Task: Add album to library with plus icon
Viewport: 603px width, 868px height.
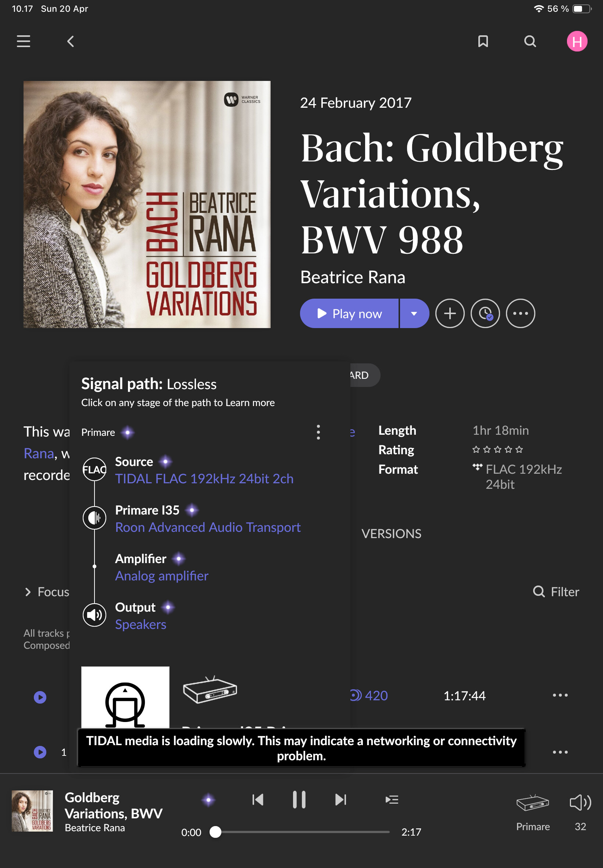Action: pos(450,313)
